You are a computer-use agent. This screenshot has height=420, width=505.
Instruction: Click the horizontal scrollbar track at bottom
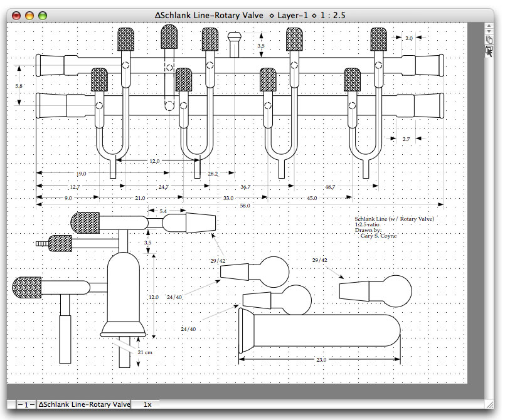click(x=314, y=404)
